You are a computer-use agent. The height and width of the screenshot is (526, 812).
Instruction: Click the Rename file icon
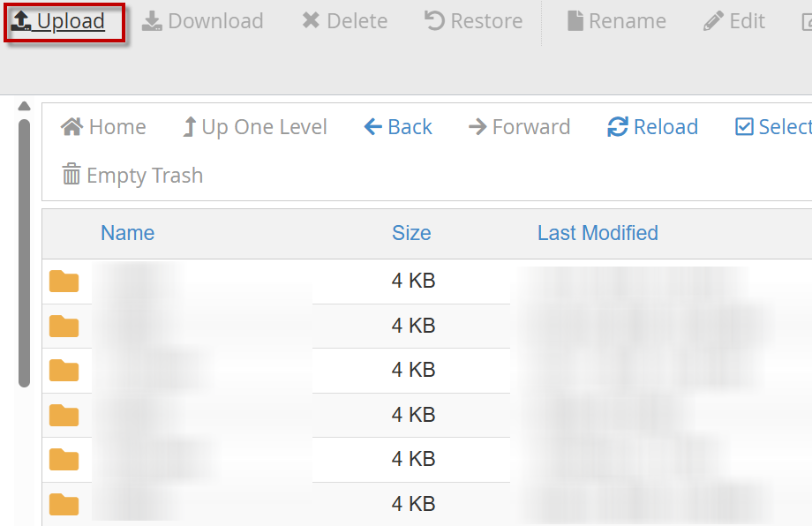click(575, 20)
